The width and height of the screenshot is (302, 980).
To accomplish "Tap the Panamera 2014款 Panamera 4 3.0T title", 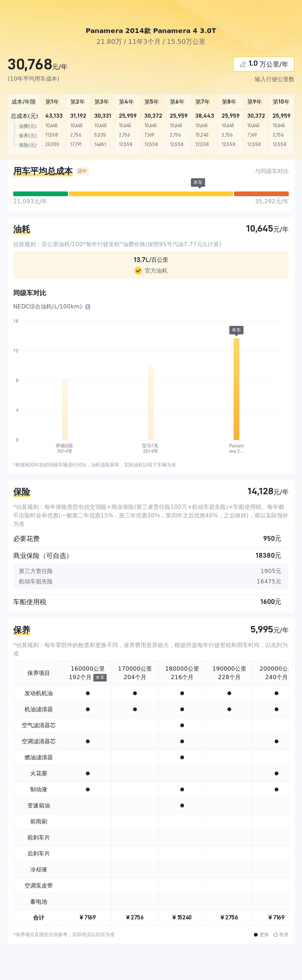I will [x=151, y=30].
